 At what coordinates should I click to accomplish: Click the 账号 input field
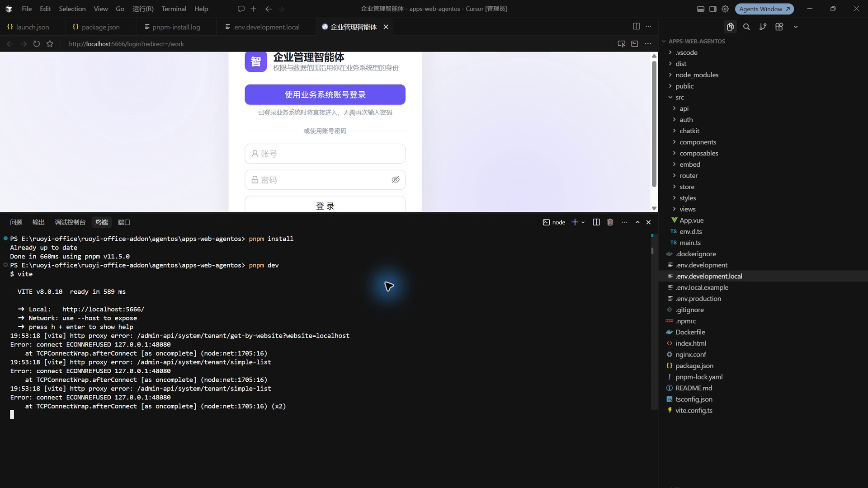[325, 154]
